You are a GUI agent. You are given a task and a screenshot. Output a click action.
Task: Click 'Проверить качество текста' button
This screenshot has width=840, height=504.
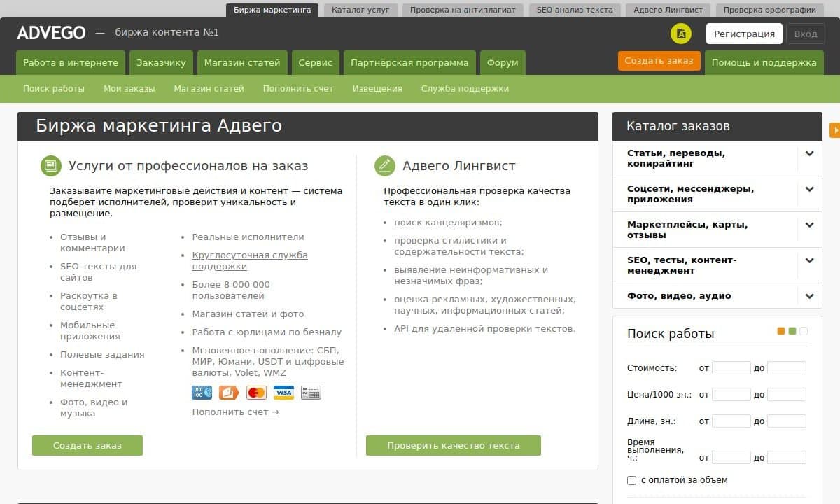pos(454,445)
